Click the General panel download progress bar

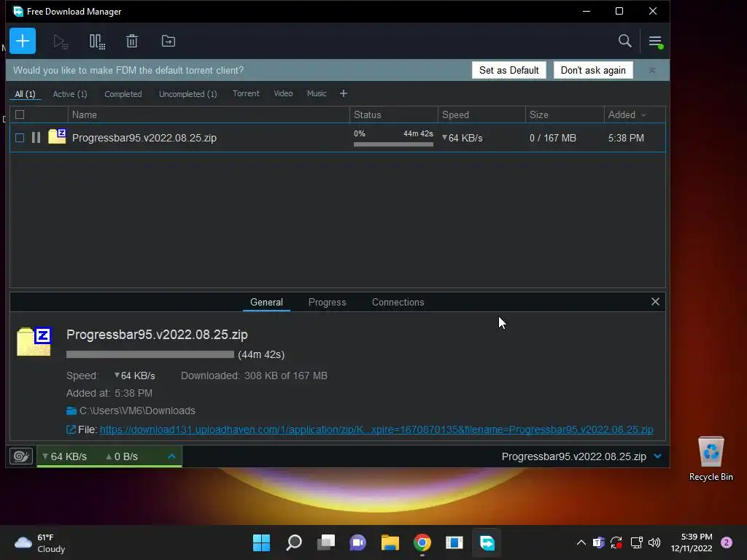tap(150, 354)
